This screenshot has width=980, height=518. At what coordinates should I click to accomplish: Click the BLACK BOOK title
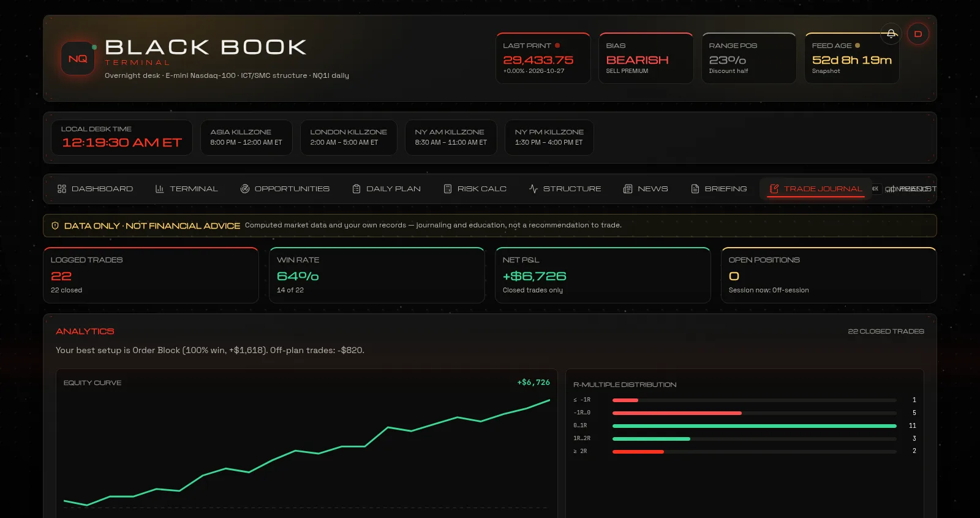tap(206, 47)
